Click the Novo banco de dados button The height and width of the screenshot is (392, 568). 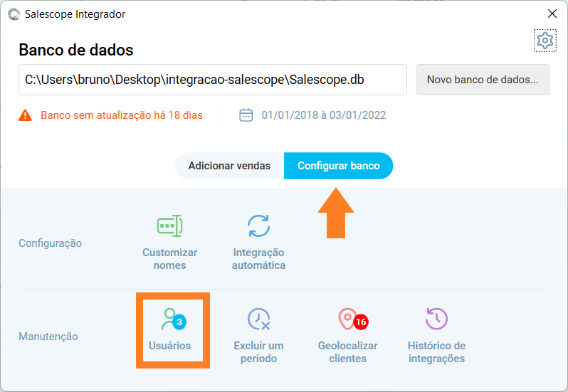(x=483, y=80)
